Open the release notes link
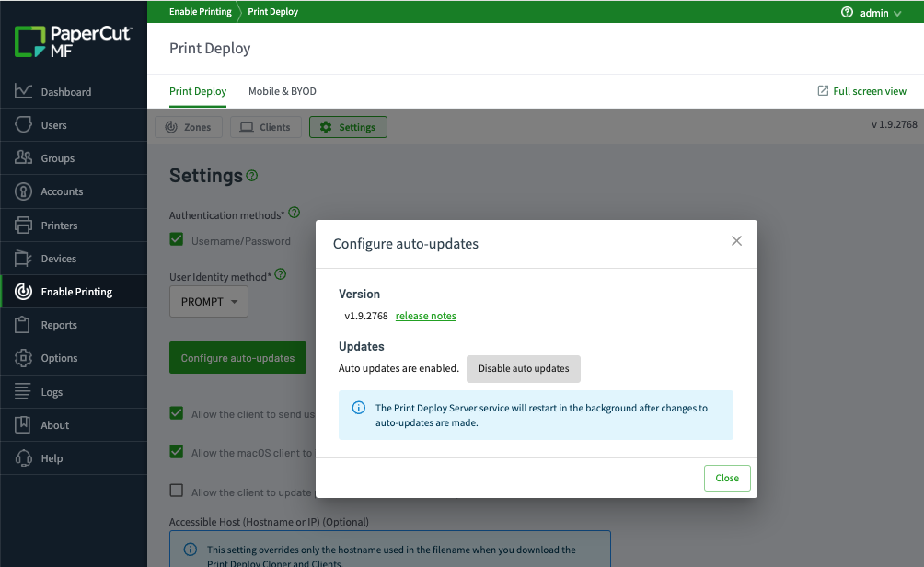924x567 pixels. pos(425,316)
